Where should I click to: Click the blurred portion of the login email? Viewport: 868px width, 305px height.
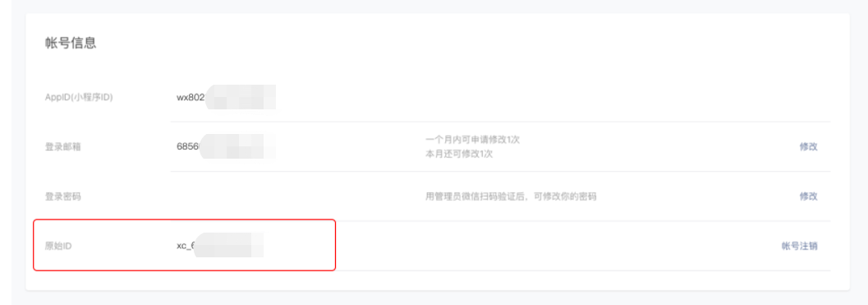click(x=238, y=147)
